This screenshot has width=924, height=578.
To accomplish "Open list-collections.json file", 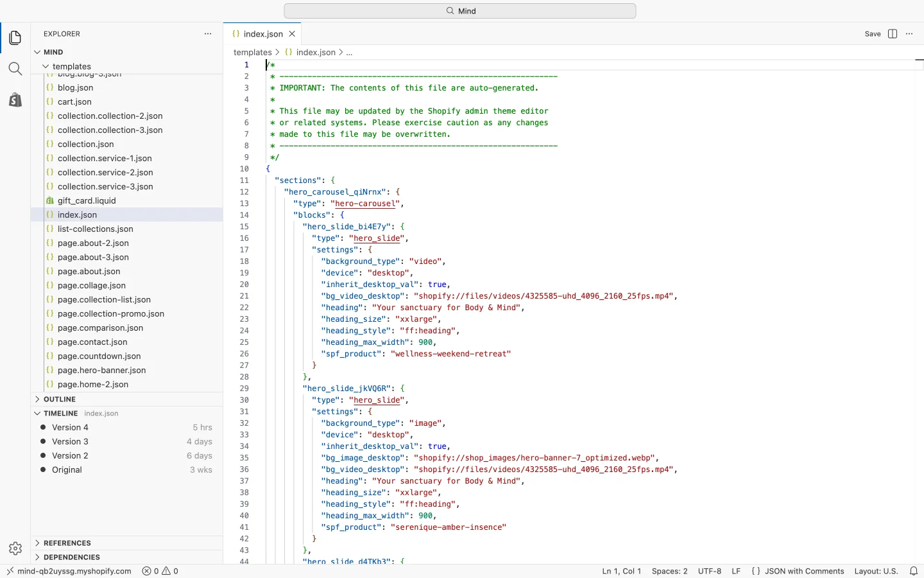I will (127, 229).
